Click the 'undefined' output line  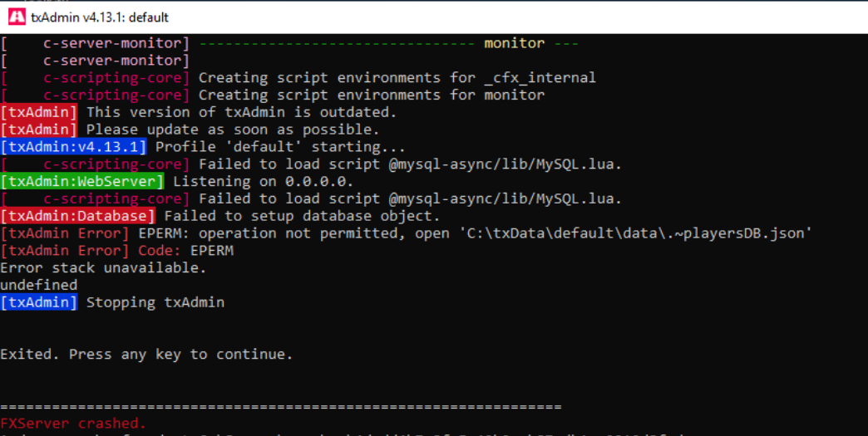[x=39, y=285]
